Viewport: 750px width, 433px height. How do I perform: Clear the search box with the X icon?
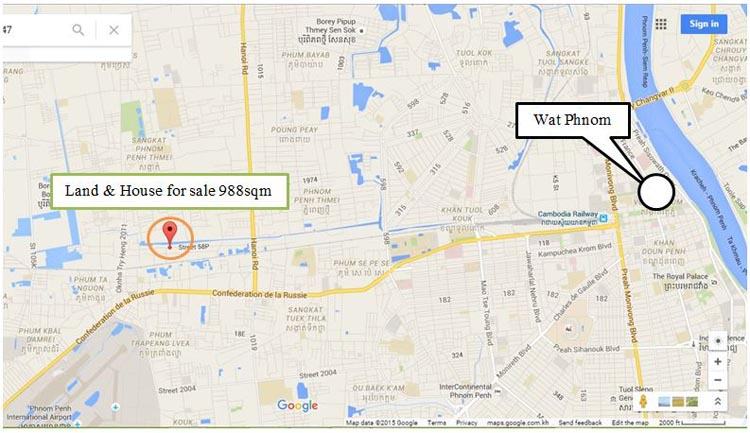(114, 30)
